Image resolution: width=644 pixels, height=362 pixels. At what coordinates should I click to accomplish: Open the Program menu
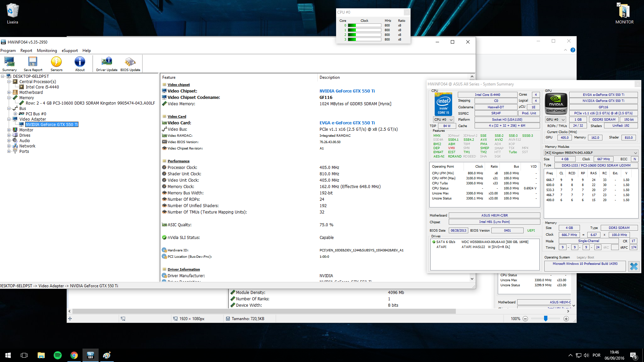8,51
